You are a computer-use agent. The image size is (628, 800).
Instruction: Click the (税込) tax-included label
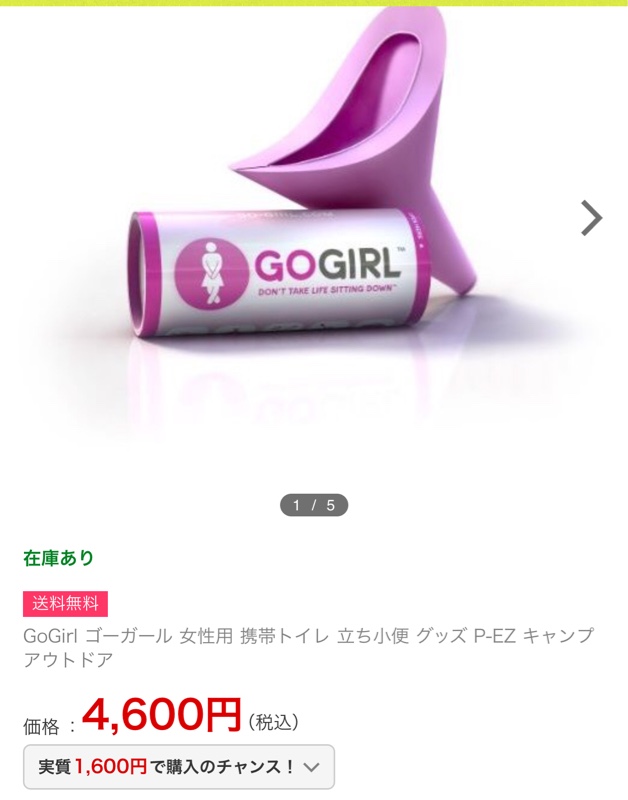coord(273,721)
